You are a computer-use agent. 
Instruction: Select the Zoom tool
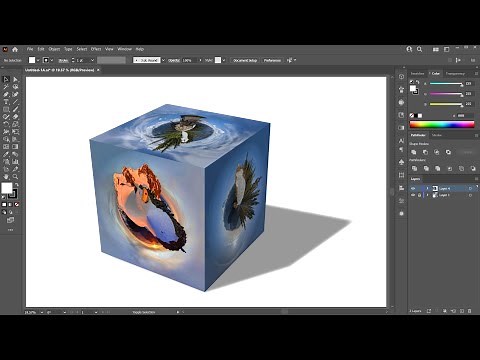coord(15,177)
